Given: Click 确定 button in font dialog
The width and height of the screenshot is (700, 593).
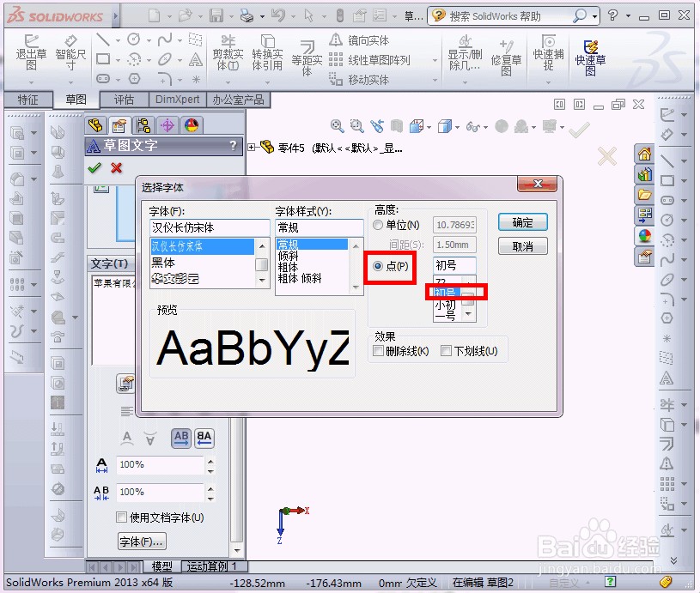Looking at the screenshot, I should coord(523,222).
